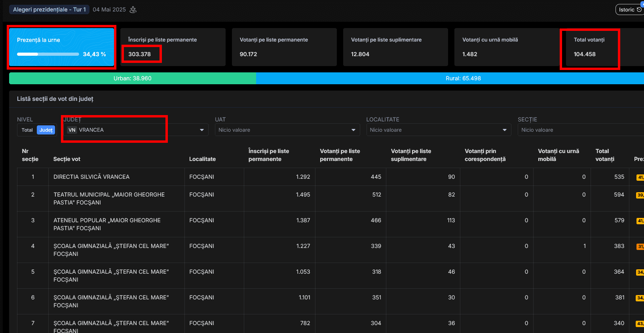644x333 pixels.
Task: Click the Prezență la urne card
Action: [61, 47]
